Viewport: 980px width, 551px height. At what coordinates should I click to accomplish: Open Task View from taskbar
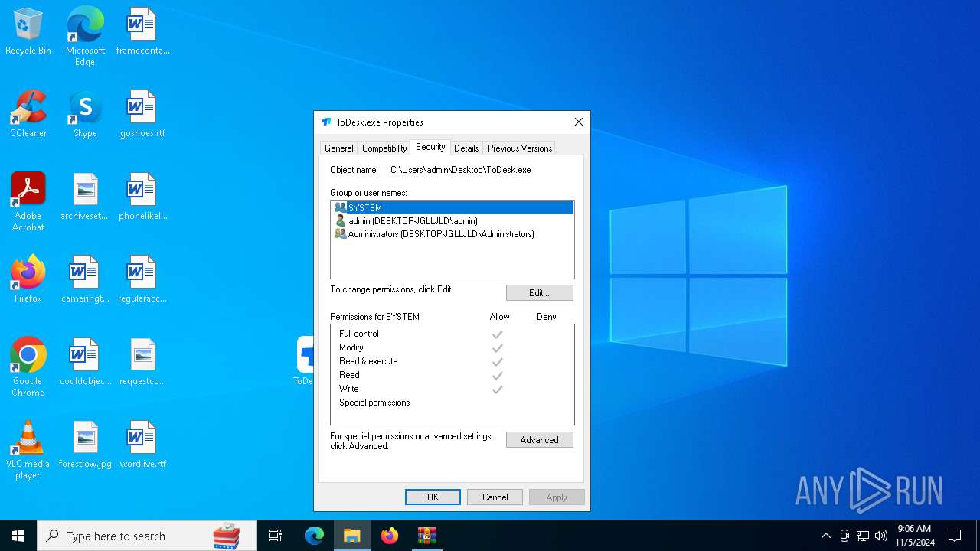[x=276, y=536]
